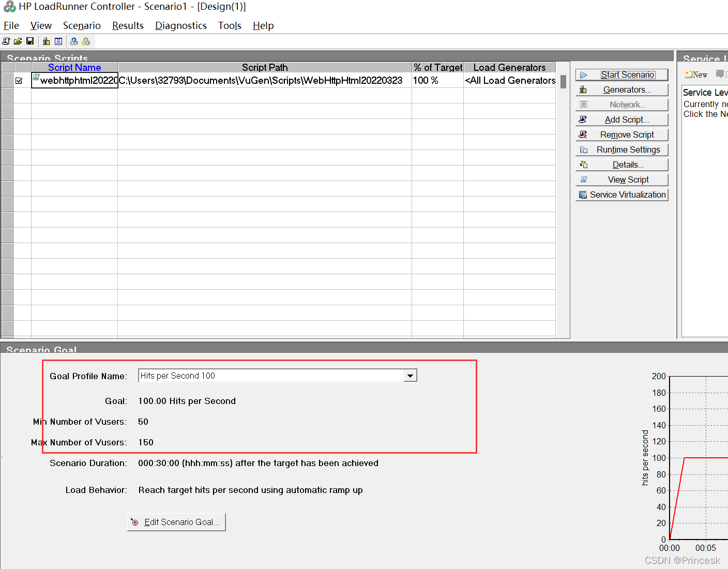Open the View menu
The width and height of the screenshot is (728, 569).
[41, 25]
